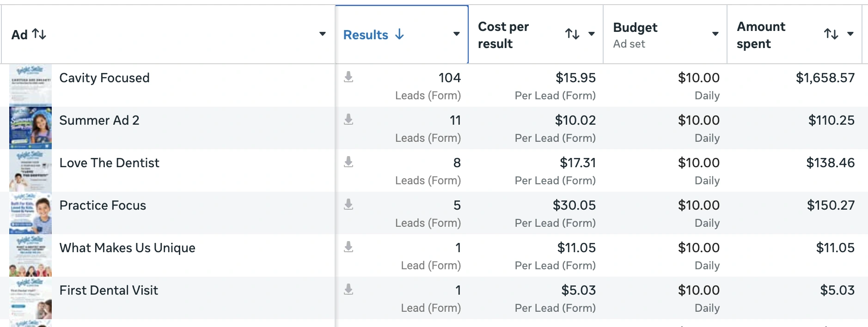868x327 pixels.
Task: Select the Summer Ad 2 name
Action: (x=99, y=120)
